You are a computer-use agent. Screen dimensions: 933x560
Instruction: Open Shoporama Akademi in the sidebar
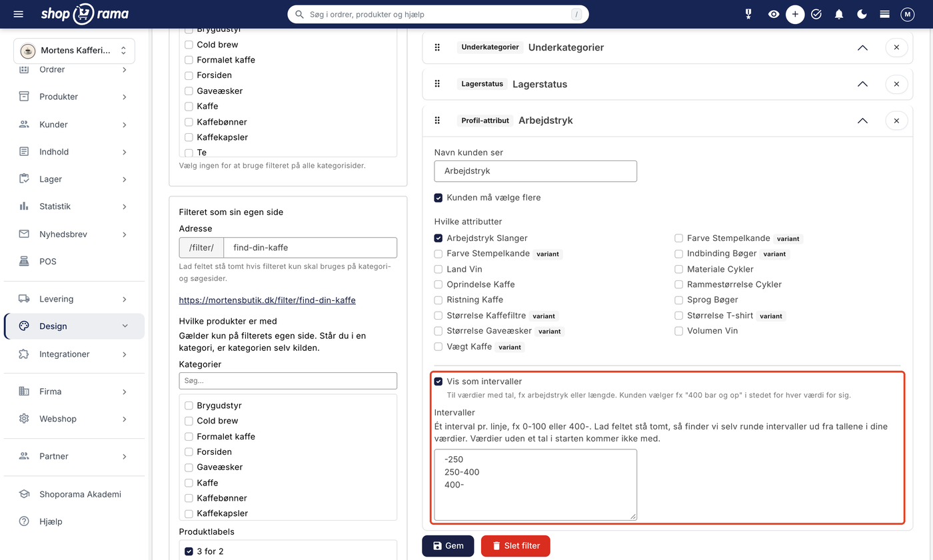pos(74,494)
